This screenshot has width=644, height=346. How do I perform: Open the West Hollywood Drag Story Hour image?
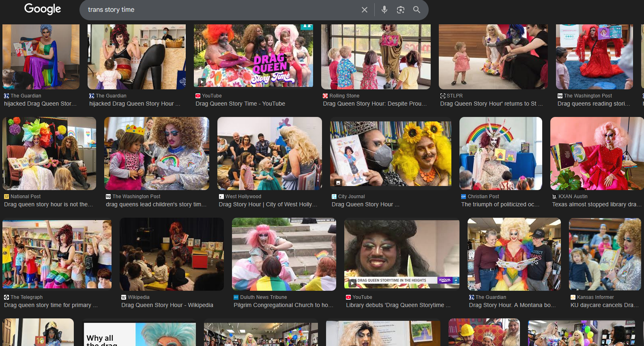pyautogui.click(x=270, y=154)
